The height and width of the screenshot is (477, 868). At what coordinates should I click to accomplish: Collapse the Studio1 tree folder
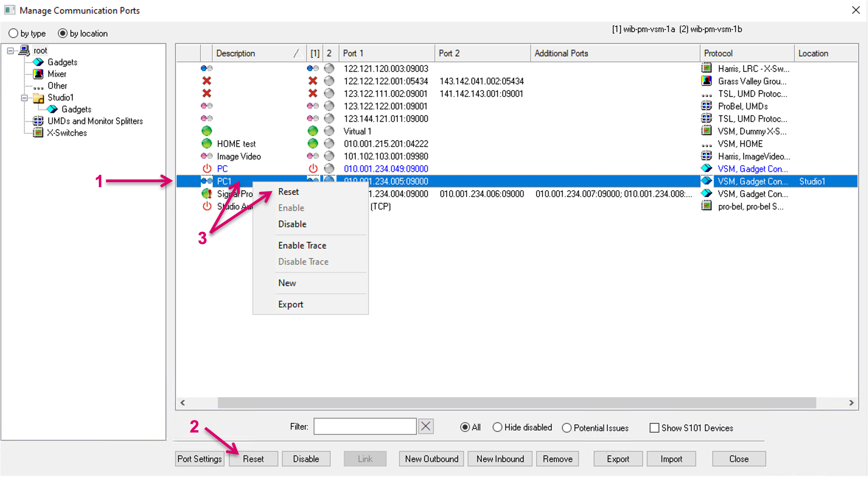(24, 98)
